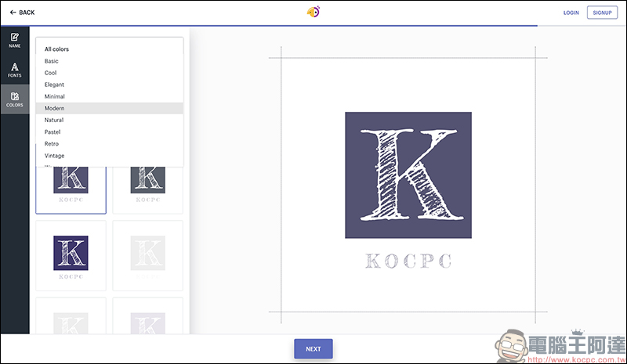Choose the Minimal color category

(x=110, y=96)
